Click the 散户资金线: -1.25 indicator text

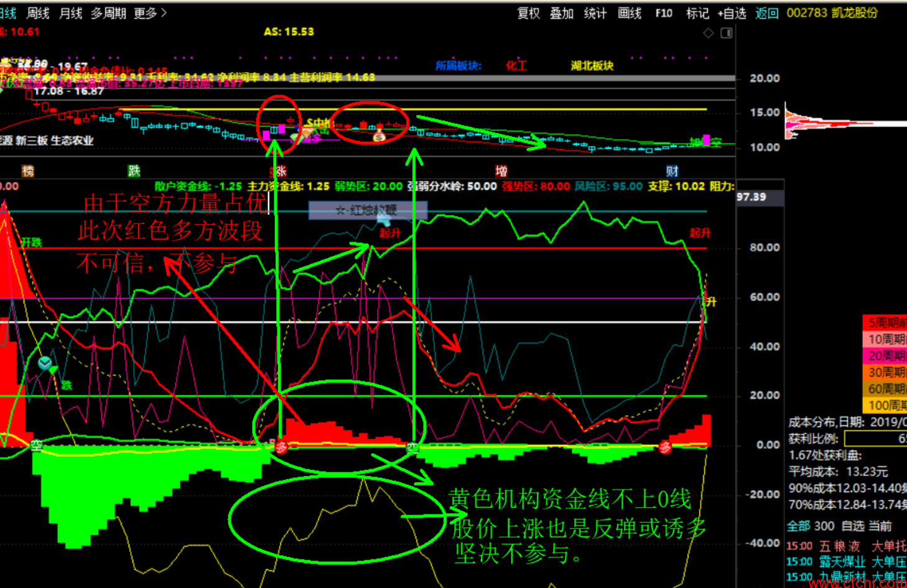tap(198, 186)
